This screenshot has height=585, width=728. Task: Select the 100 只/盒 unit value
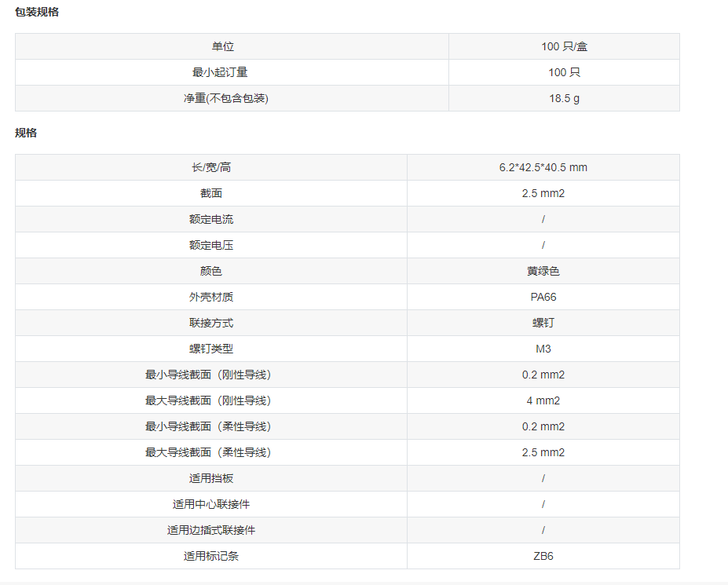tap(564, 46)
